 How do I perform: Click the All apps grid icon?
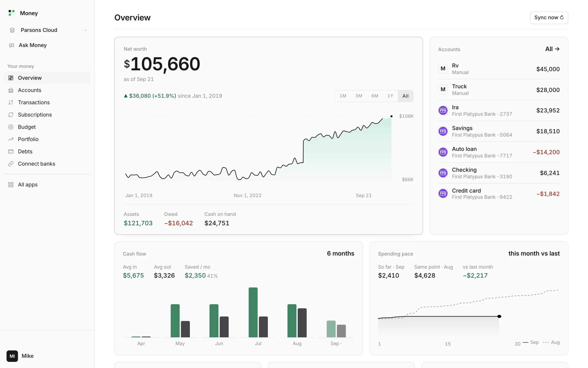(11, 184)
